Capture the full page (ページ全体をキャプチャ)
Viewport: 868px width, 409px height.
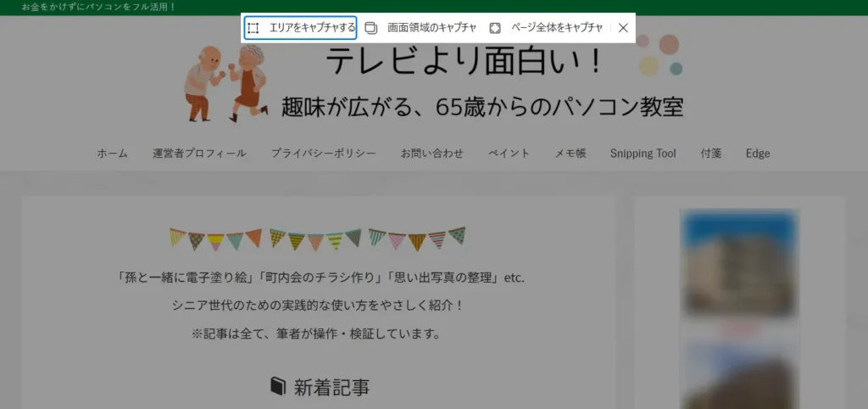(x=547, y=27)
